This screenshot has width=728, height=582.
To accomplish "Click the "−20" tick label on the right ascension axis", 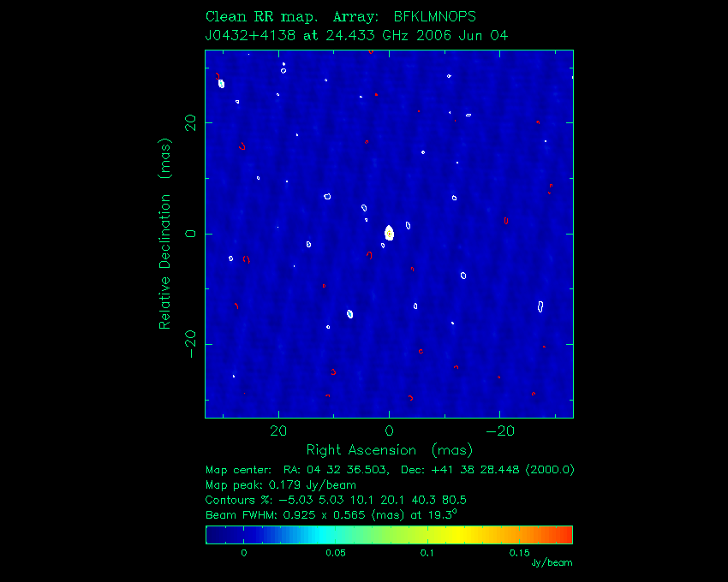I will (500, 431).
